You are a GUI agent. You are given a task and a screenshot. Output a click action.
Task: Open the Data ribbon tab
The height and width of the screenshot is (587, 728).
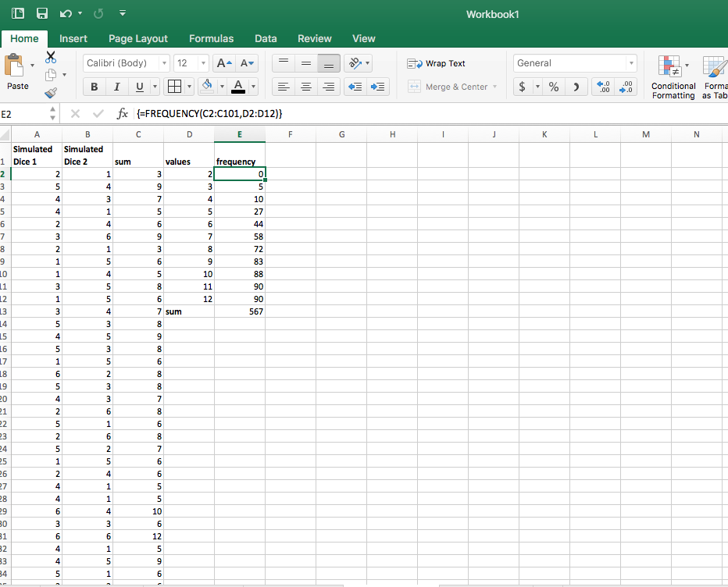point(266,38)
